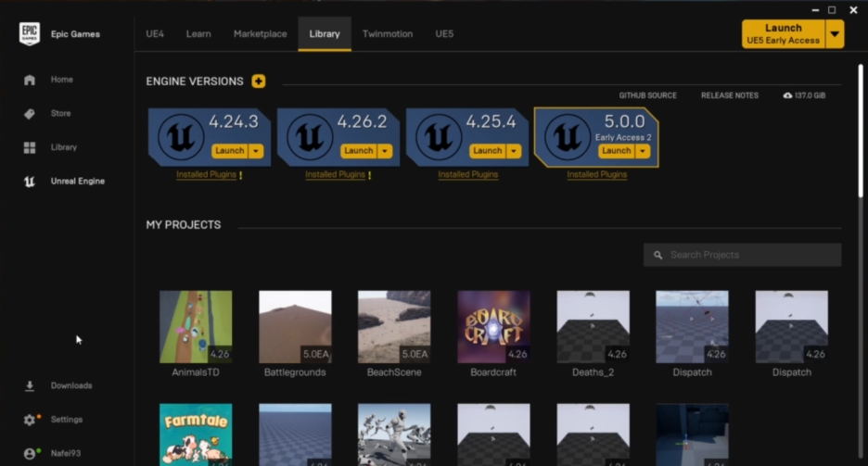The image size is (868, 466).
Task: Open Installed Plugins for 4.25.4
Action: [x=468, y=175]
